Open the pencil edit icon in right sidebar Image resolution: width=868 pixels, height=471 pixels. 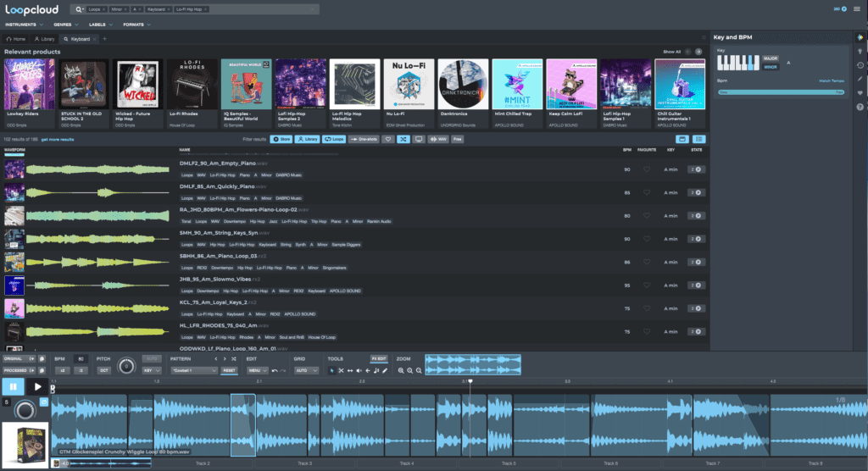860,79
